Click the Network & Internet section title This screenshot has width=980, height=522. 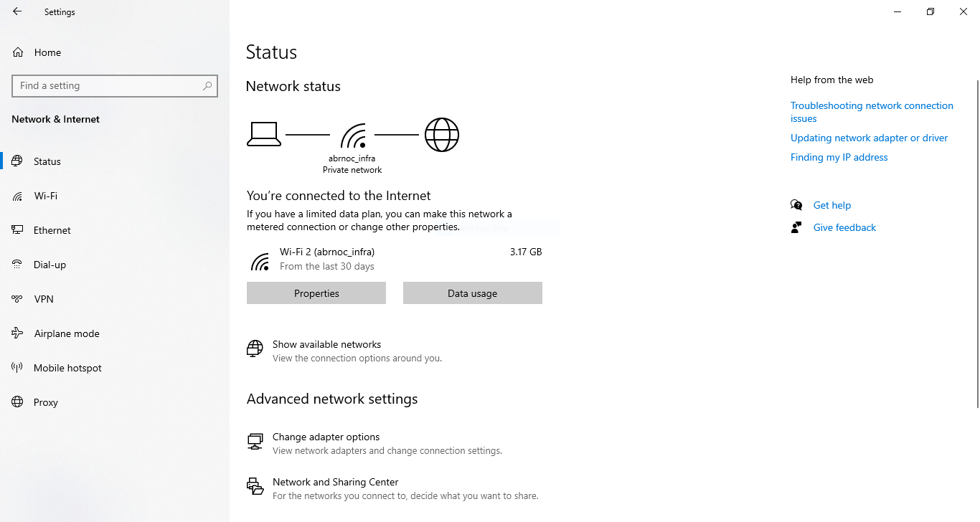[x=55, y=119]
